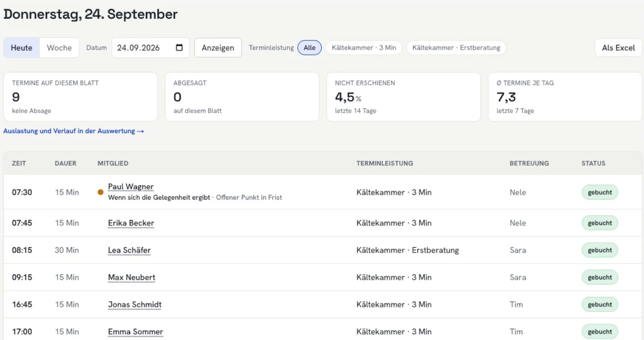
Task: Click the 16:45 time cell
Action: pos(22,304)
